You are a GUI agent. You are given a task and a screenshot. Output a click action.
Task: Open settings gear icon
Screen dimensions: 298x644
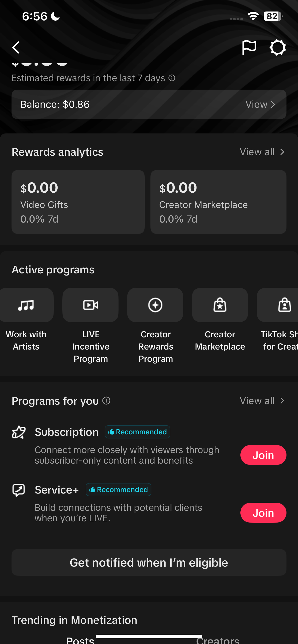277,47
